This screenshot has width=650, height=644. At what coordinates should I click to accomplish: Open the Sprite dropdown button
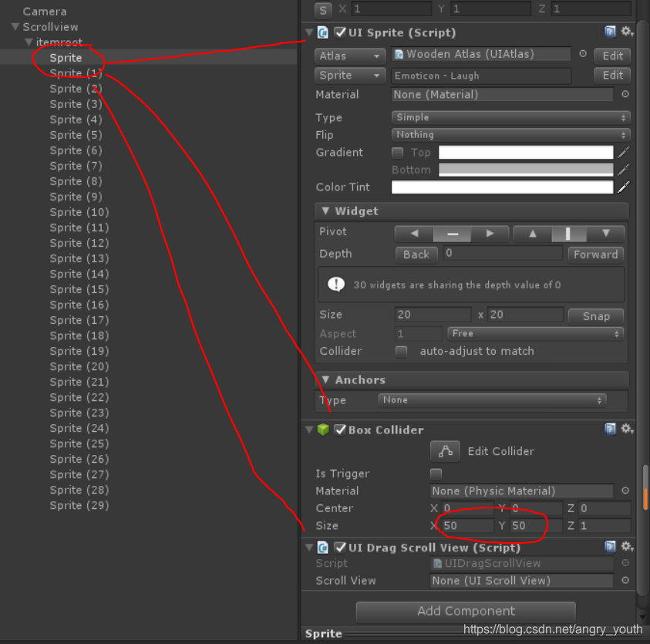pos(350,76)
